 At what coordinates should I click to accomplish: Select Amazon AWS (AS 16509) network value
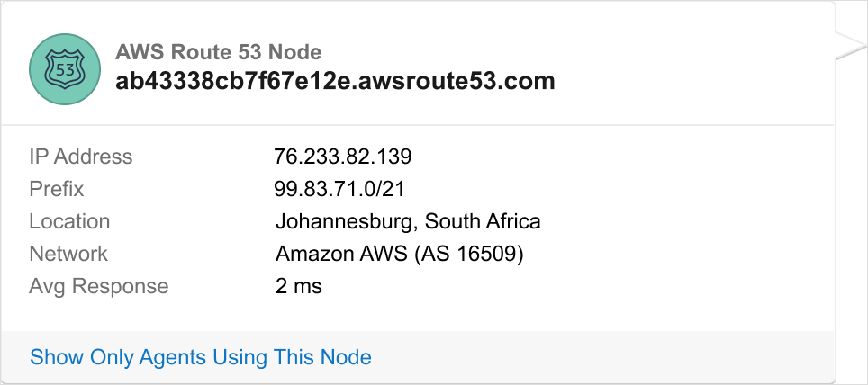(400, 254)
